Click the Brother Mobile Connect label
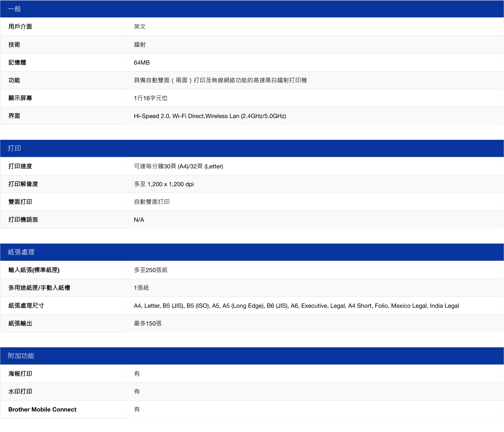The height and width of the screenshot is (432, 504). pyautogui.click(x=42, y=409)
